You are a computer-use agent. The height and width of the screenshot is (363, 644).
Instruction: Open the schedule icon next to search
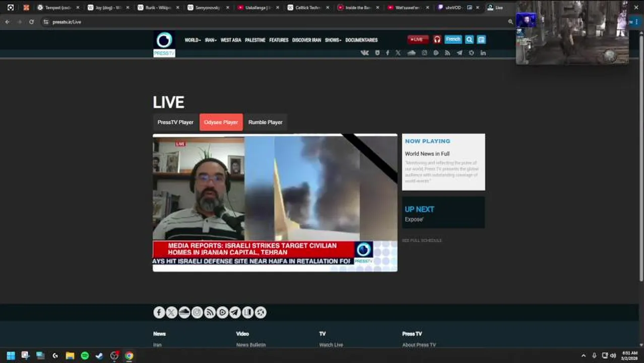(481, 39)
